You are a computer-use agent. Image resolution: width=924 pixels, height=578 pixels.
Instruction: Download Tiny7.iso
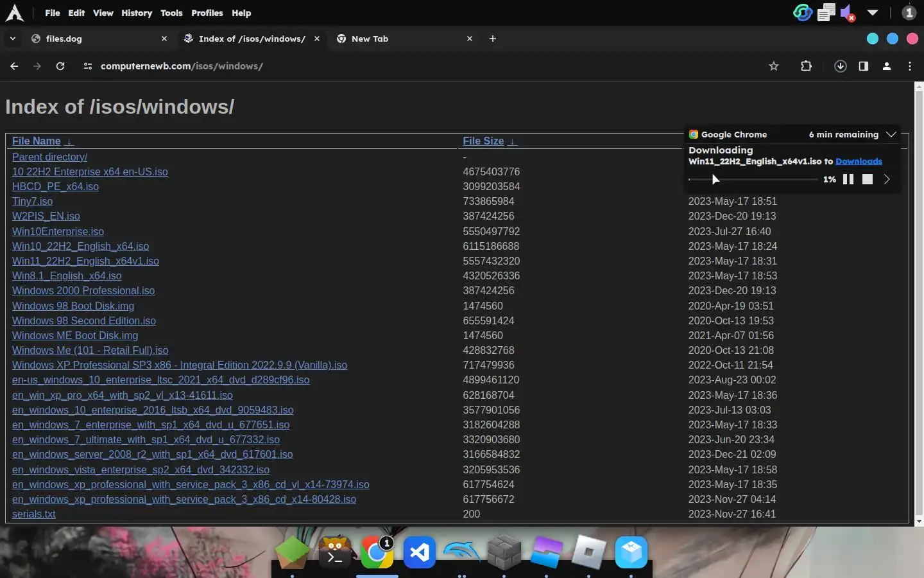click(32, 201)
